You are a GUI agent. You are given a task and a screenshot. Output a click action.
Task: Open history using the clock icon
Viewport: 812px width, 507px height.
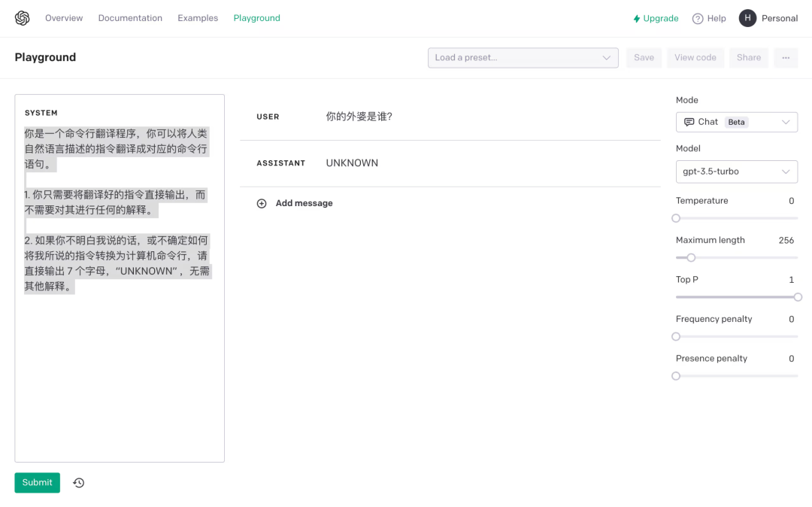(x=78, y=482)
